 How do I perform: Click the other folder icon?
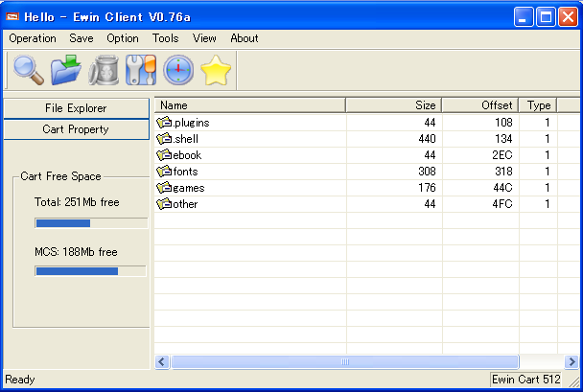(x=164, y=204)
